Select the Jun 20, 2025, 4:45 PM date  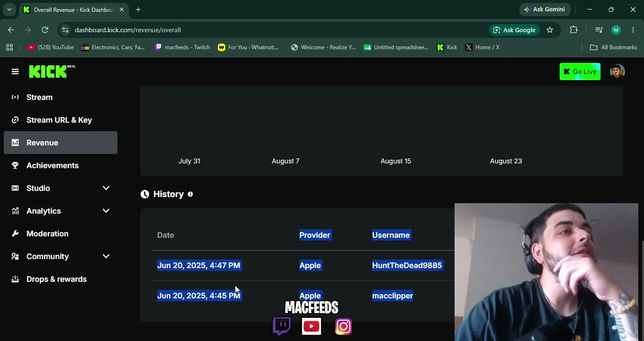pos(199,296)
